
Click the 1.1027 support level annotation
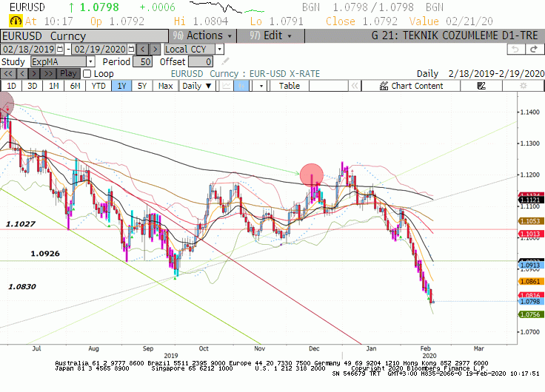tap(21, 224)
